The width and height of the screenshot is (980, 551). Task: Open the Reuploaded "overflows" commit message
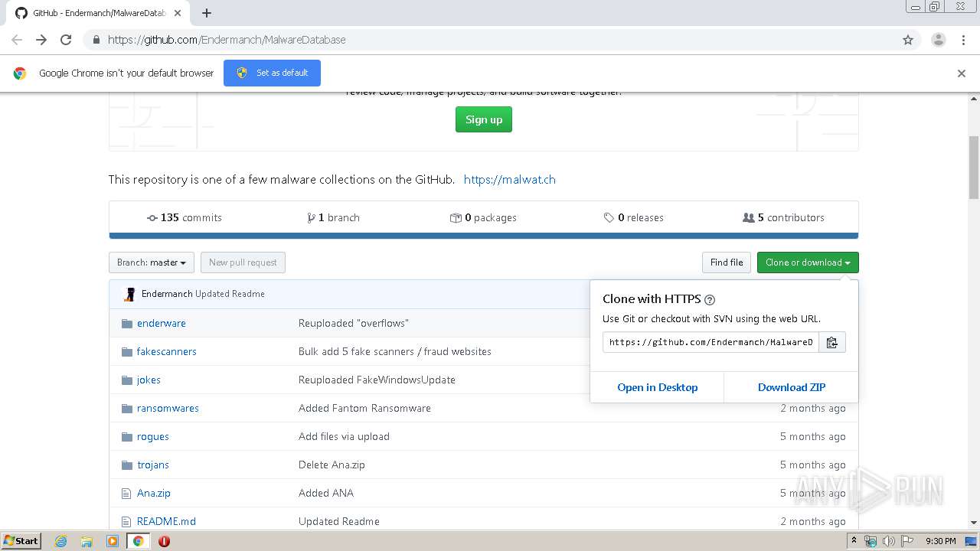(353, 324)
